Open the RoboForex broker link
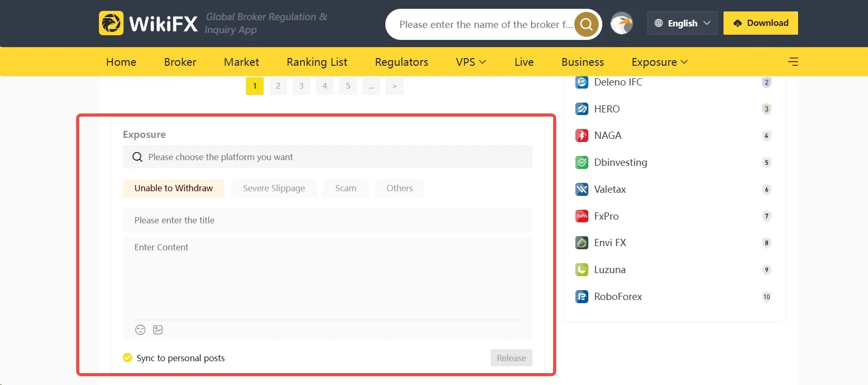Viewport: 868px width, 385px height. (x=618, y=296)
